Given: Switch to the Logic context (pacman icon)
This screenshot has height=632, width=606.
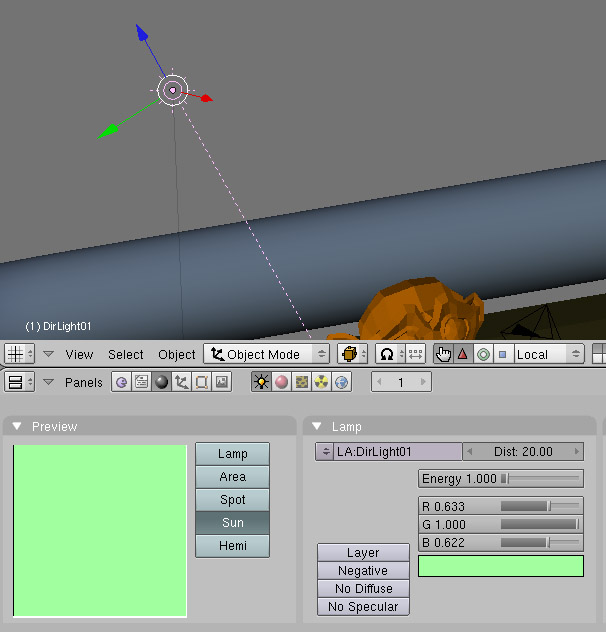Looking at the screenshot, I should (121, 382).
